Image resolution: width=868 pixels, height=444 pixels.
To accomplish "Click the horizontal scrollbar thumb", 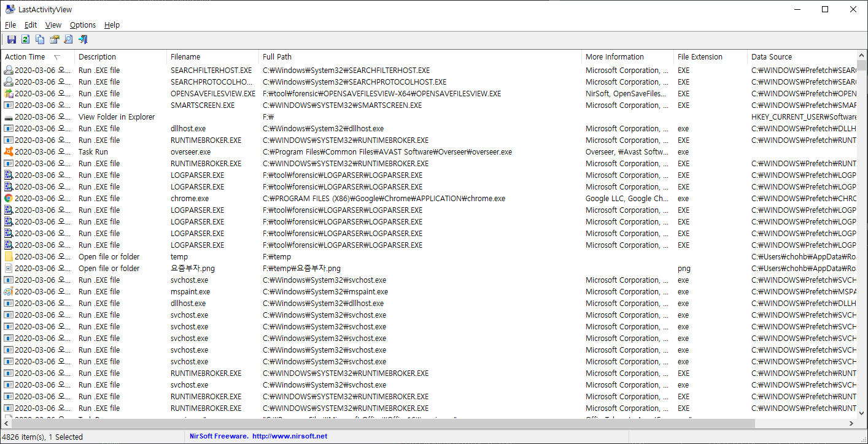I will (x=383, y=424).
